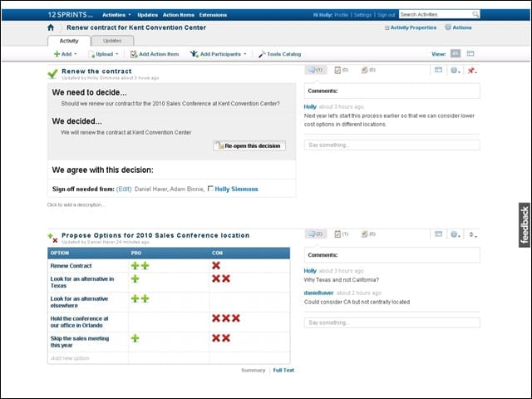
Task: Open the Upload dropdown
Action: tap(103, 54)
